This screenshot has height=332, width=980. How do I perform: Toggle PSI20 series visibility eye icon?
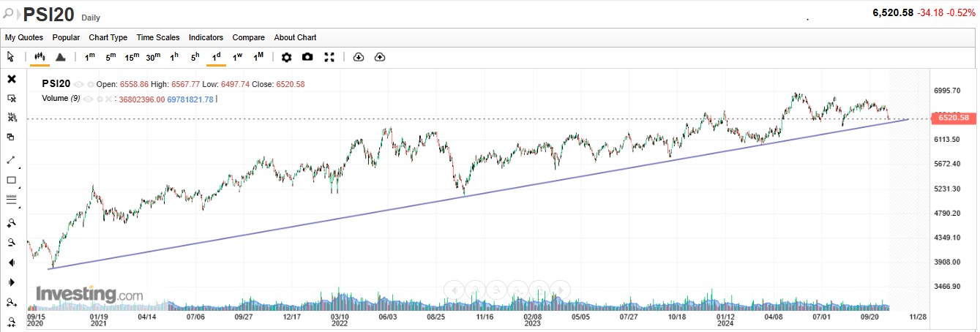click(78, 84)
